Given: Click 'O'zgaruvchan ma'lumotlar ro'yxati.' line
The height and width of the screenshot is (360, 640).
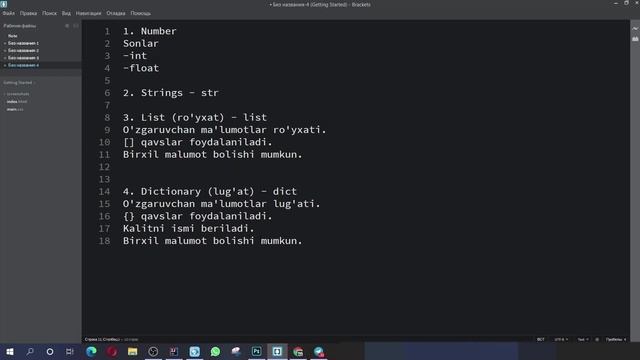Looking at the screenshot, I should 224,130.
